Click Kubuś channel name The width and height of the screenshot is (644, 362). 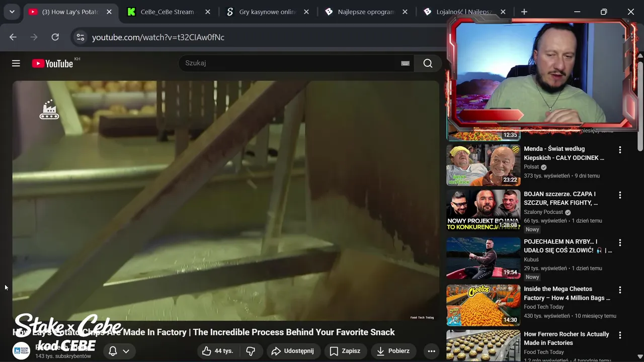531,259
